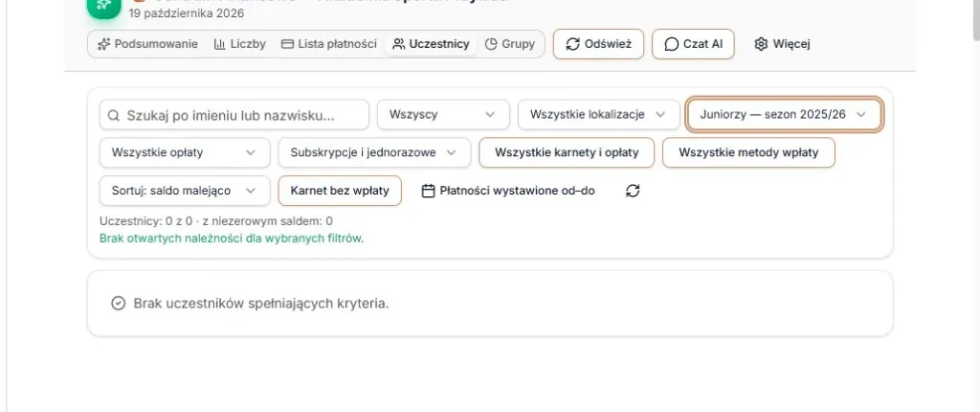Open the Wszystkie lokalizacje dropdown
Screen dimensions: 980x412
click(x=598, y=115)
